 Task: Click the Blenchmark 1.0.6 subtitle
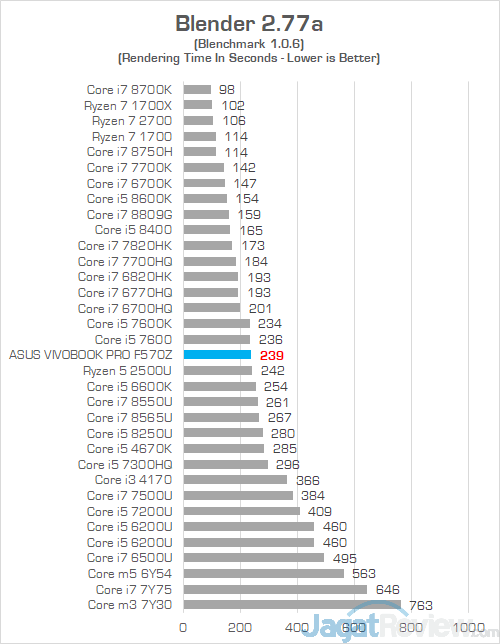[x=249, y=44]
